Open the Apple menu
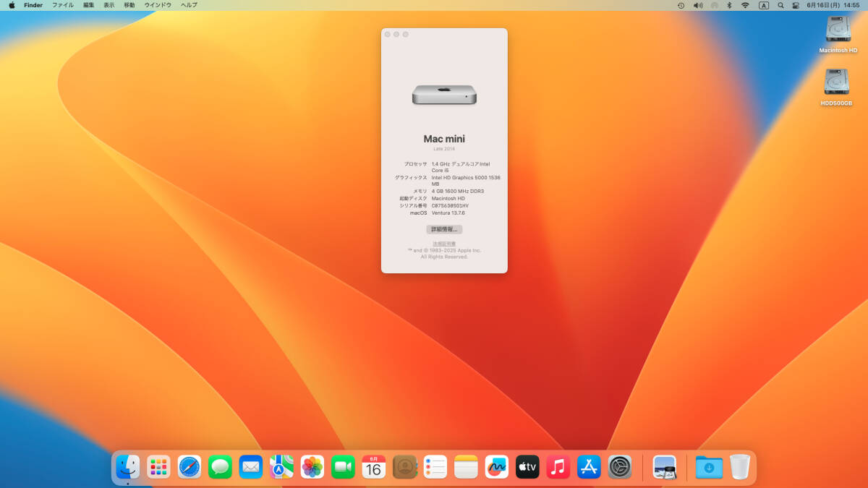This screenshot has height=488, width=868. coord(12,5)
